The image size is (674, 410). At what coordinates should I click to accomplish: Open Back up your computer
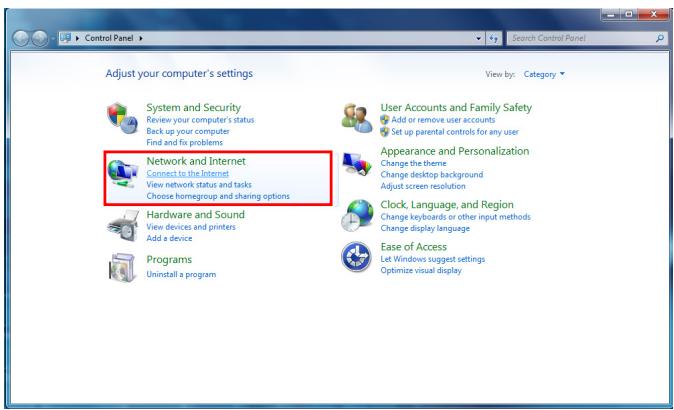[x=188, y=131]
